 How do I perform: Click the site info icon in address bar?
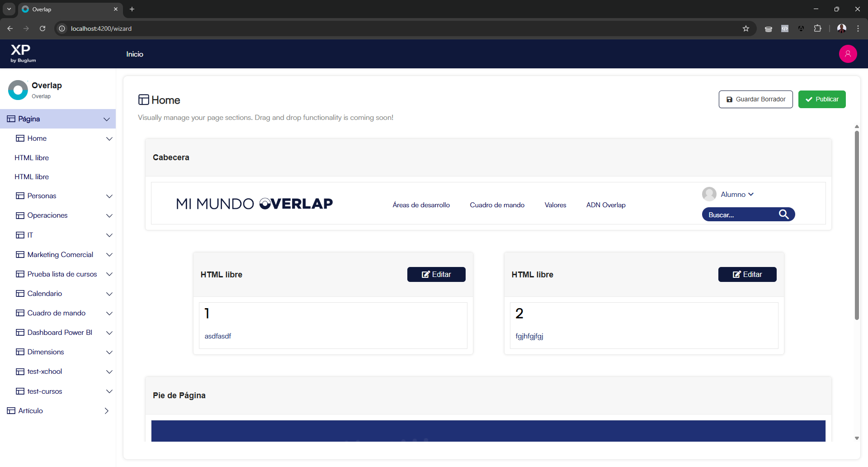coord(62,29)
